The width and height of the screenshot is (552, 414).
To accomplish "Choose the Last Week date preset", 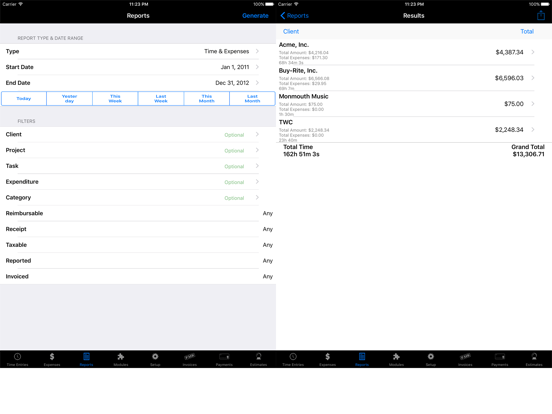I will tap(161, 99).
